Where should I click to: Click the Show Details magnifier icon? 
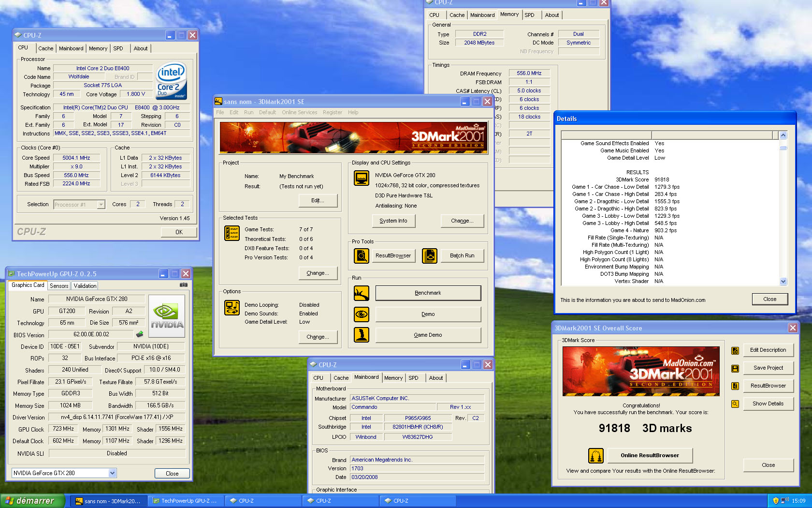735,404
